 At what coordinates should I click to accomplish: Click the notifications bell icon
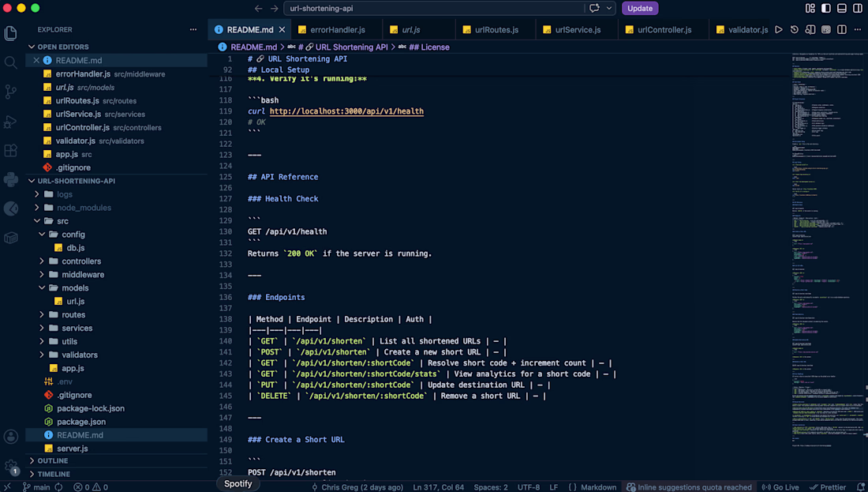pos(861,487)
